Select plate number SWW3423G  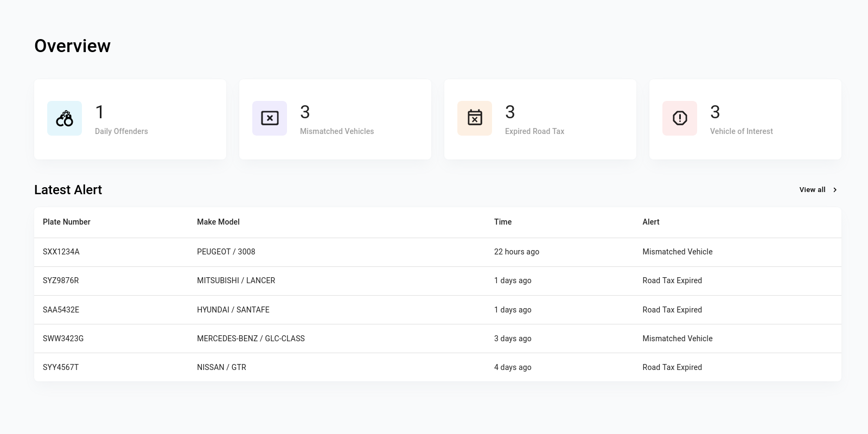point(63,339)
